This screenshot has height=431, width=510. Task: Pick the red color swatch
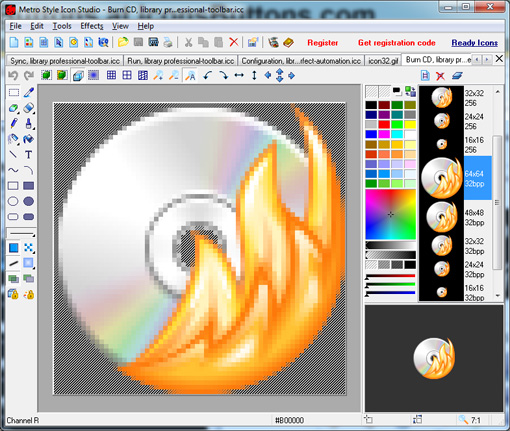coord(384,124)
